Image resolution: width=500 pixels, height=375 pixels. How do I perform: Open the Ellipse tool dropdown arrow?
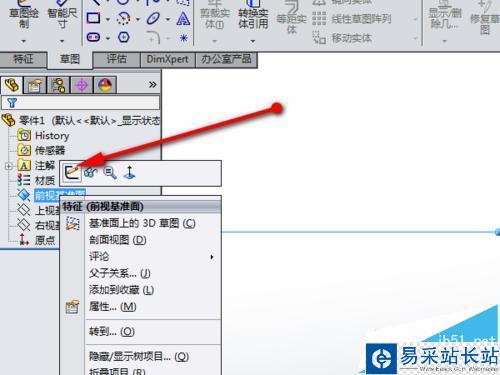[x=168, y=19]
